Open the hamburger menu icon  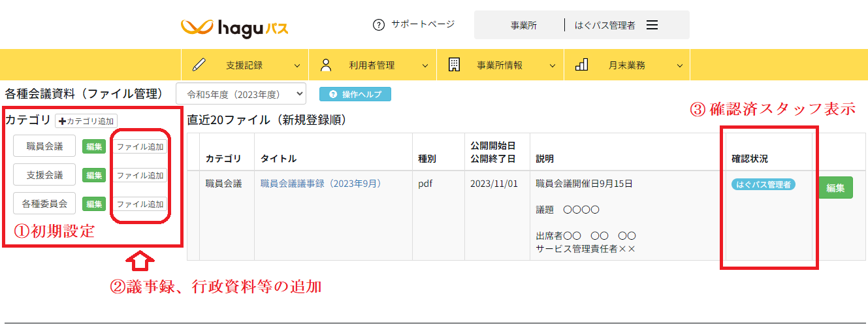652,25
